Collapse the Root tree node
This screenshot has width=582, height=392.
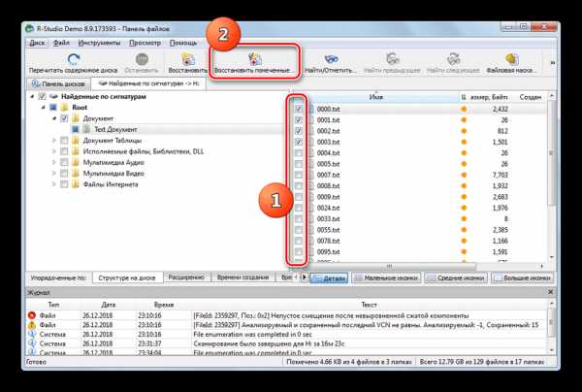[x=43, y=108]
